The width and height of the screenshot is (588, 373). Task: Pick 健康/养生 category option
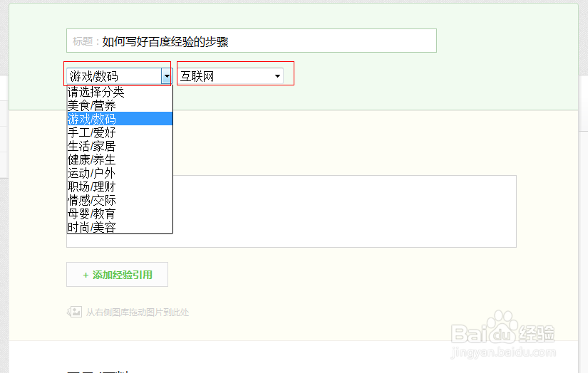120,159
